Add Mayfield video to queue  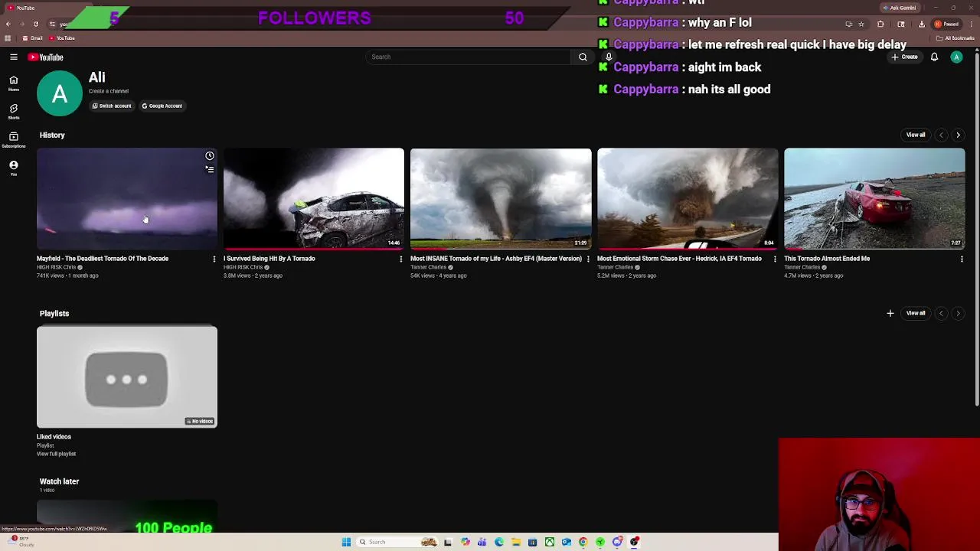click(209, 169)
